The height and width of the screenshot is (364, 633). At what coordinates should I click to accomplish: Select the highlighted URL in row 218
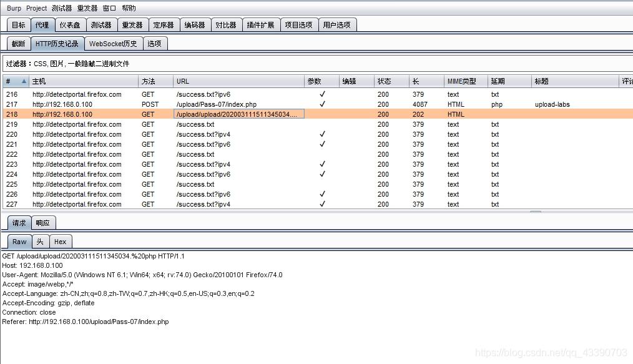pos(238,114)
